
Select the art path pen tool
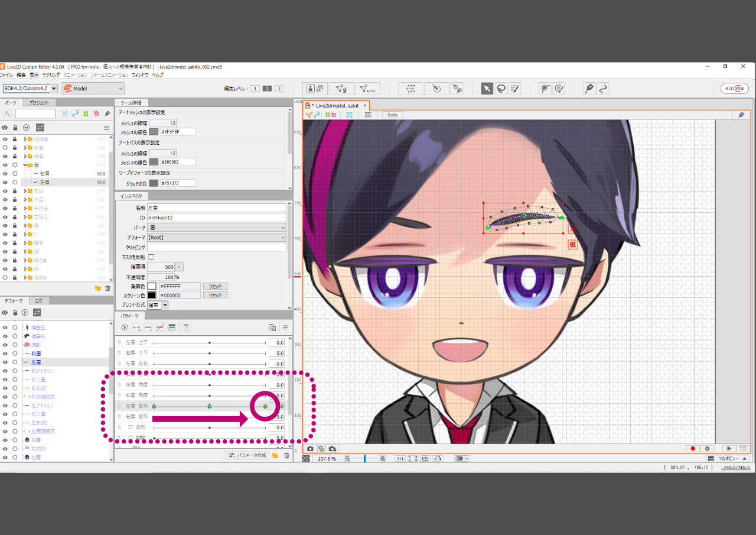tap(589, 89)
